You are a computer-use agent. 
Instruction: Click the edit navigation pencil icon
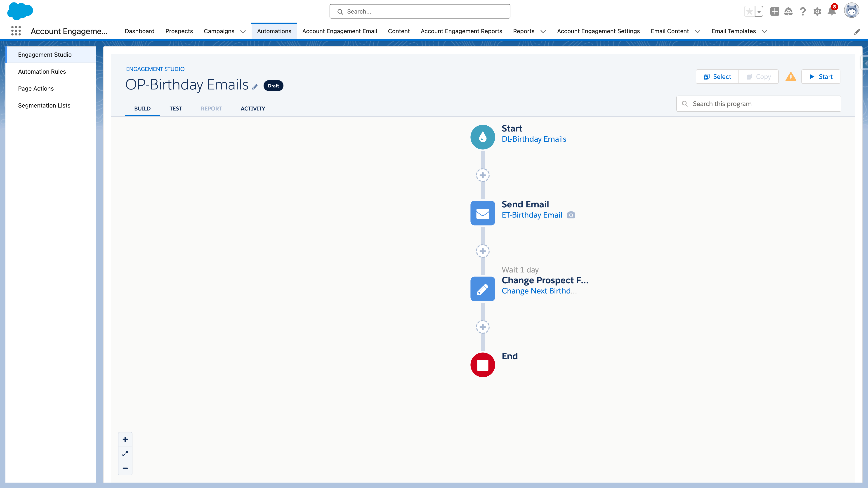pyautogui.click(x=857, y=31)
